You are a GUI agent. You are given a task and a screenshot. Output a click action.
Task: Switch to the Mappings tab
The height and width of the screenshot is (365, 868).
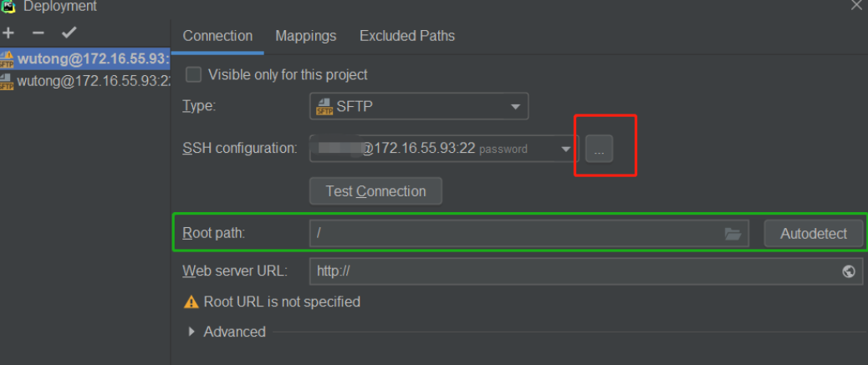(x=306, y=36)
